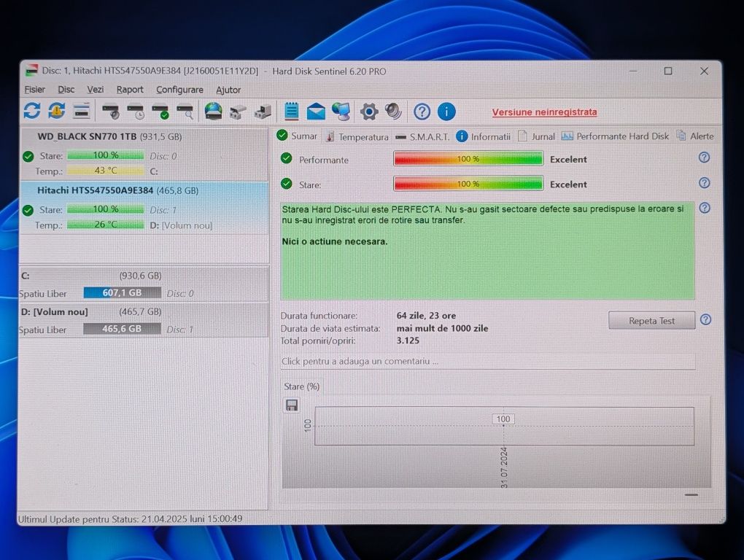
Task: Switch to the Temperatura tab
Action: tap(357, 137)
